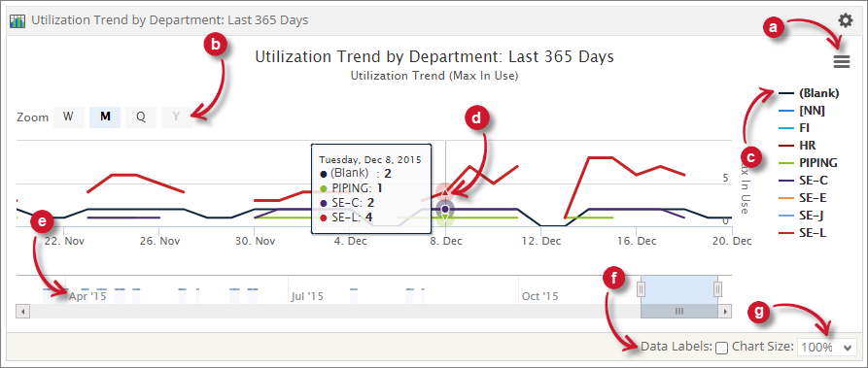The width and height of the screenshot is (868, 368).
Task: Set zoom range to M (month)
Action: (x=105, y=117)
